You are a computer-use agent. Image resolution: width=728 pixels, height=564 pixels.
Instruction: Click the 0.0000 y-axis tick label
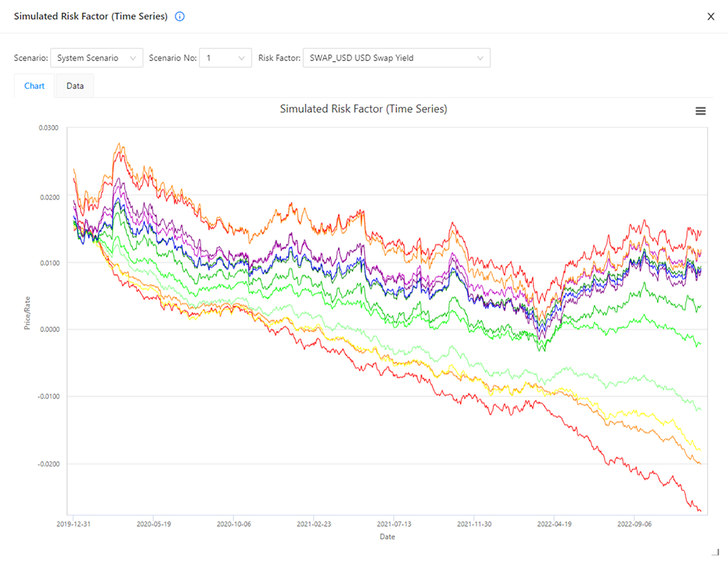point(48,330)
